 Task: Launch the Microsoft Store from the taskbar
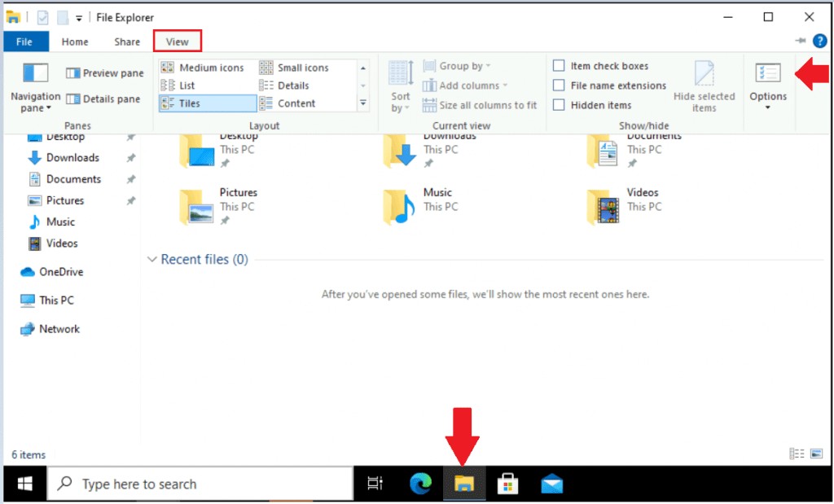tap(508, 483)
